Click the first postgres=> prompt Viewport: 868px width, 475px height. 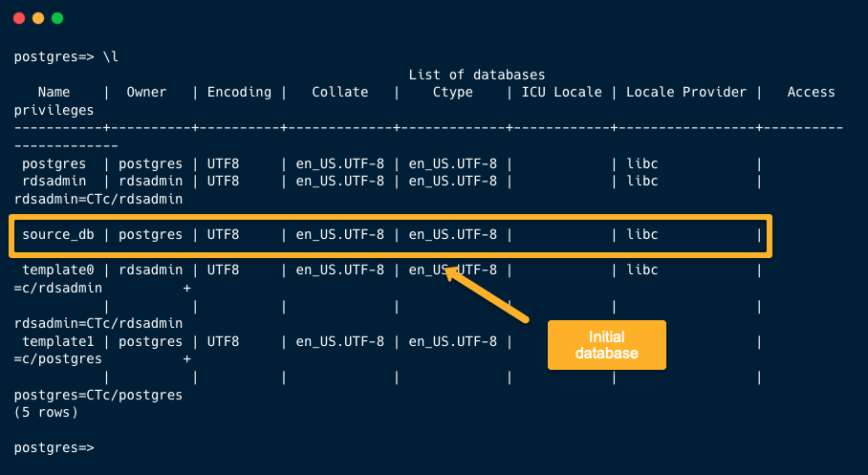point(54,57)
